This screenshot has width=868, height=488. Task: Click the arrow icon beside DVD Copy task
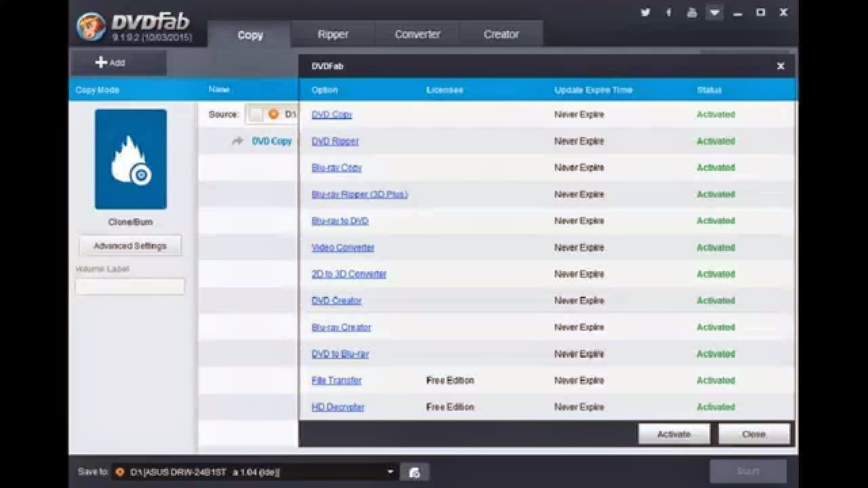point(237,141)
